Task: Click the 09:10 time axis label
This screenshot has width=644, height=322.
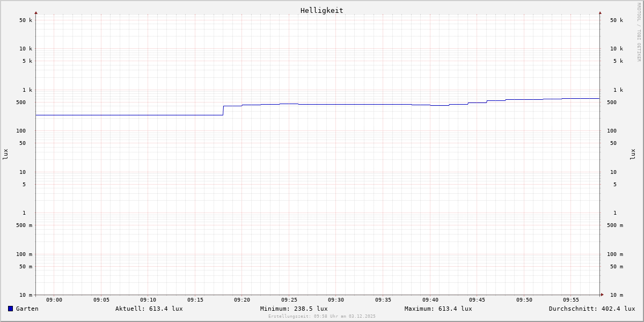Action: click(148, 300)
